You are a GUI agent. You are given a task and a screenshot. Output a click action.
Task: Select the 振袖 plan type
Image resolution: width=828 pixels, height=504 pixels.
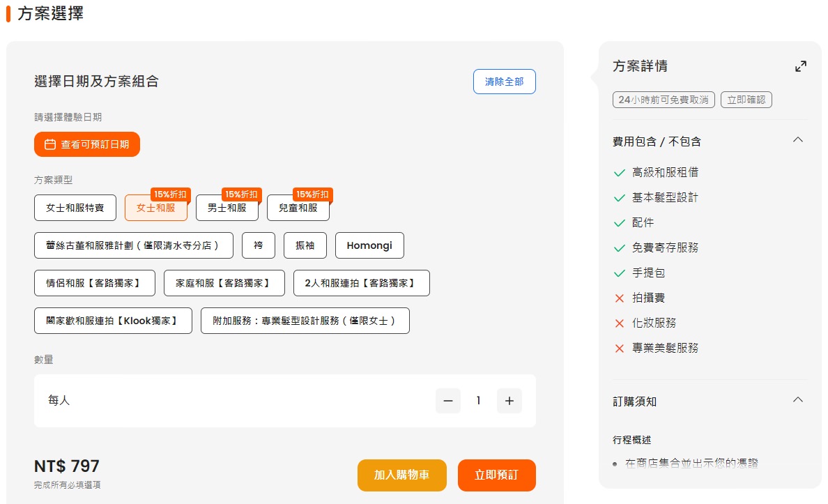point(305,245)
